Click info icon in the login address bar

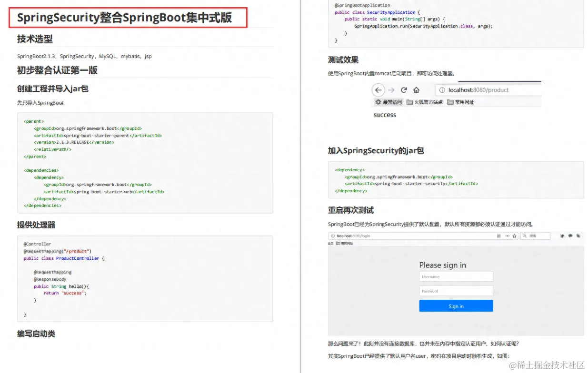pos(332,236)
